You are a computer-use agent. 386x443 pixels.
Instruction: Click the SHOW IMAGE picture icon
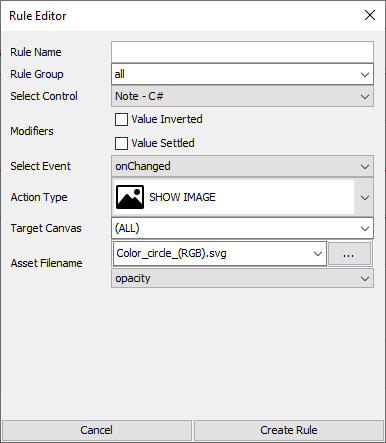tap(130, 197)
